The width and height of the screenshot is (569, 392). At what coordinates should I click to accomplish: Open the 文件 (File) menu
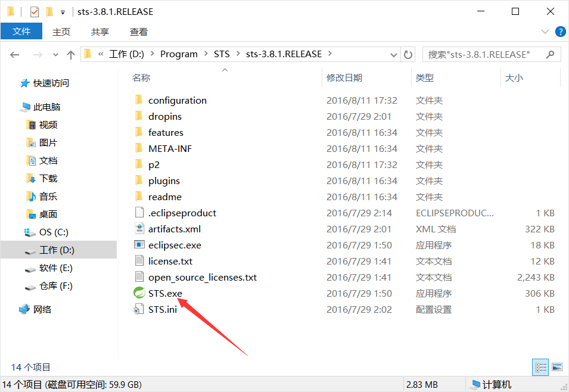tap(21, 31)
